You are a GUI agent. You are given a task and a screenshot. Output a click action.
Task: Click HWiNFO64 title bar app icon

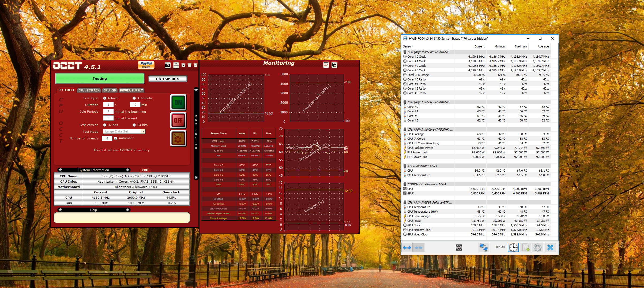click(405, 39)
